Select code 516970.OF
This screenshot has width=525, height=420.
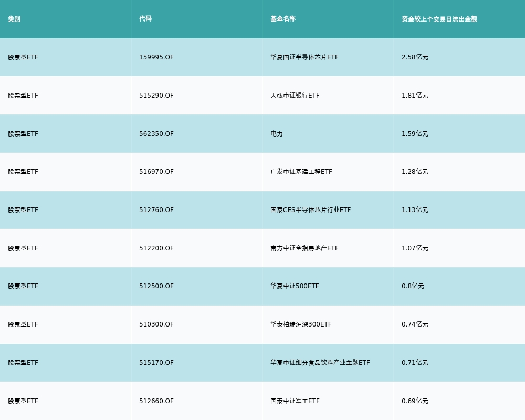tap(156, 172)
